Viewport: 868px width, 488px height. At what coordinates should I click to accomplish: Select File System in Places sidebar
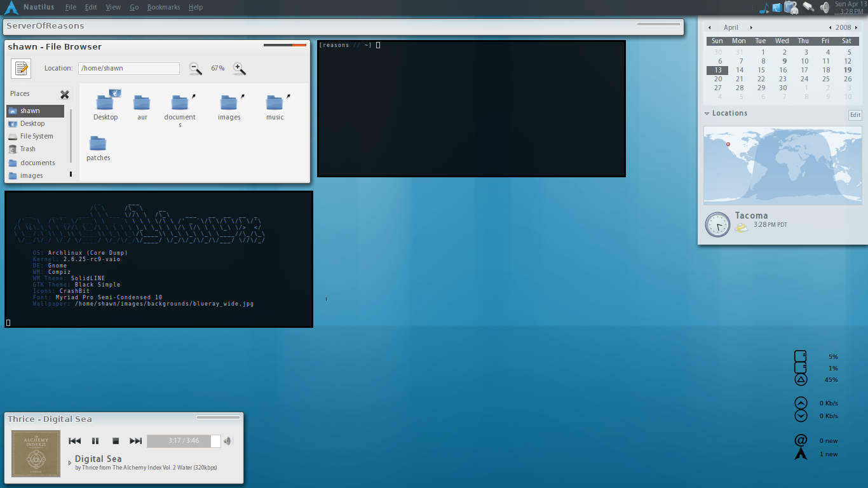[36, 136]
